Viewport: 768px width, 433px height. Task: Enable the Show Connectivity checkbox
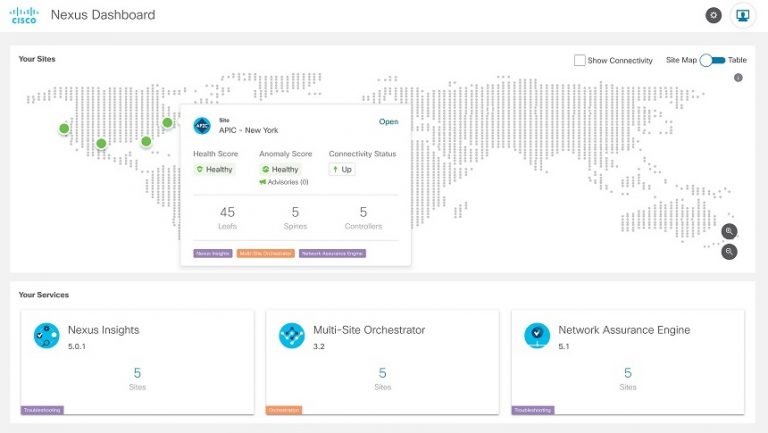tap(579, 60)
